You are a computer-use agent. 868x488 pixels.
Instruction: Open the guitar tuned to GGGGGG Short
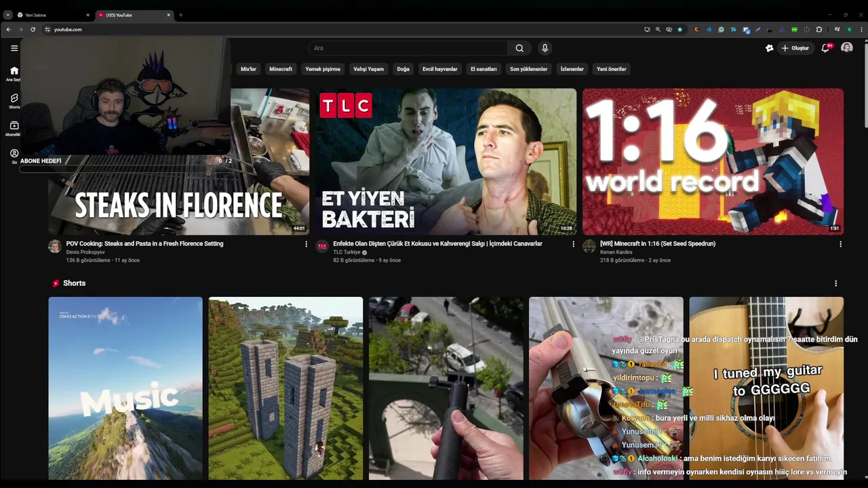[x=766, y=388]
